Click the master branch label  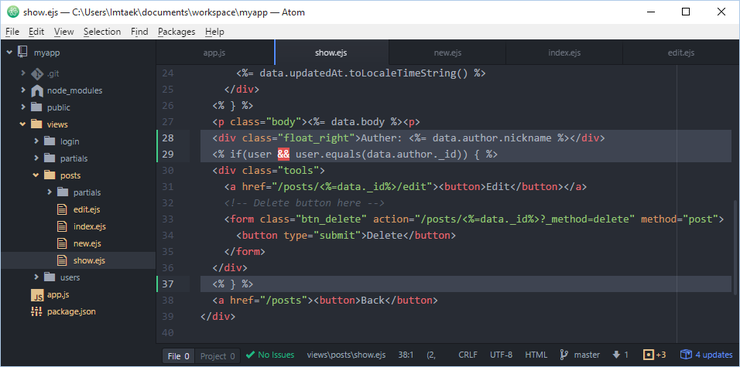click(587, 355)
